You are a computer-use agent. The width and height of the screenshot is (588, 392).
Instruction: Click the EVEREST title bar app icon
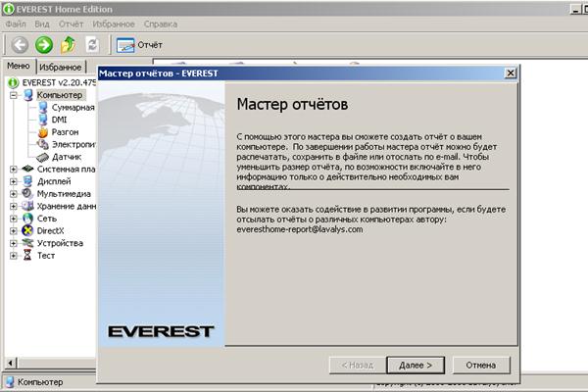click(8, 9)
